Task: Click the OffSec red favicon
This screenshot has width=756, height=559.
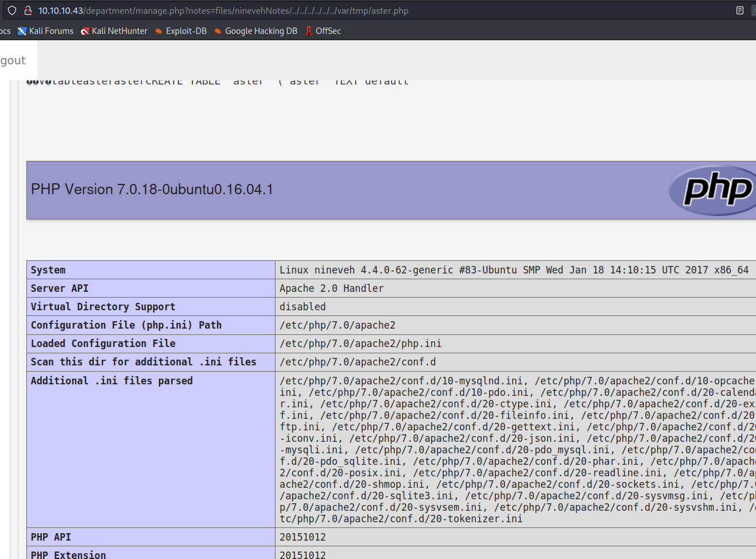Action: point(309,31)
